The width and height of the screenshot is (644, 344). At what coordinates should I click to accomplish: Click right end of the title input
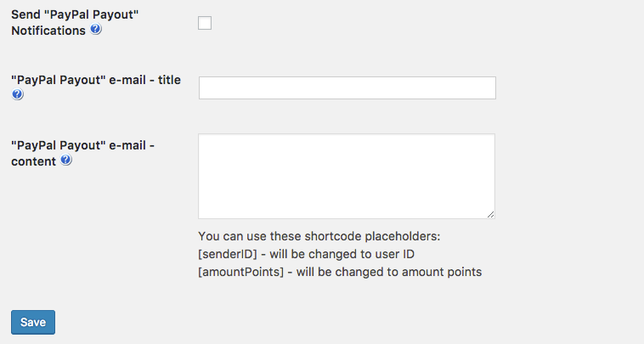pyautogui.click(x=488, y=87)
